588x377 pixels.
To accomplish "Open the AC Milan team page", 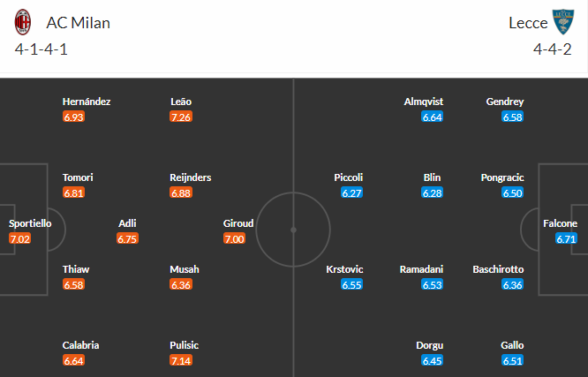I will (80, 21).
